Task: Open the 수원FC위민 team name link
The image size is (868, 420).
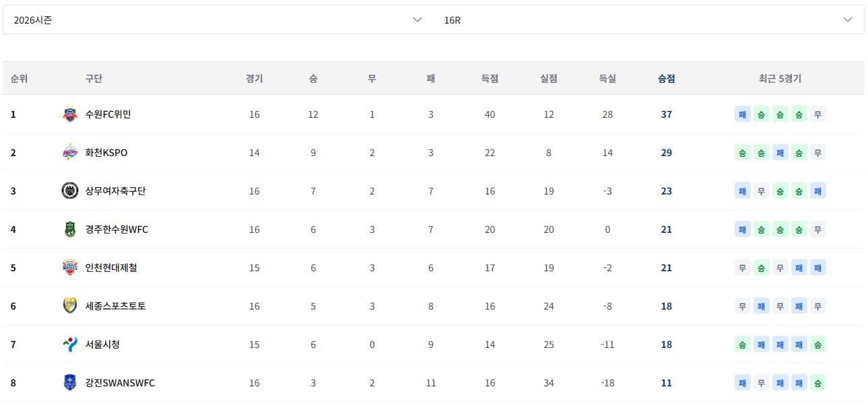Action: coord(108,114)
